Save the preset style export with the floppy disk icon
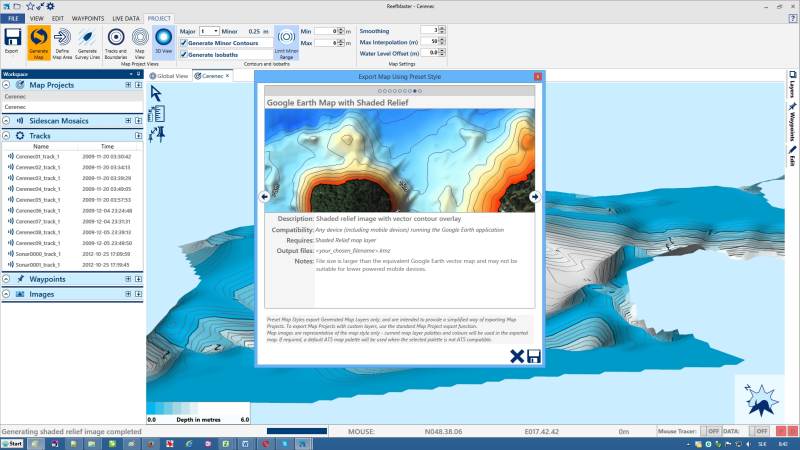 [534, 356]
